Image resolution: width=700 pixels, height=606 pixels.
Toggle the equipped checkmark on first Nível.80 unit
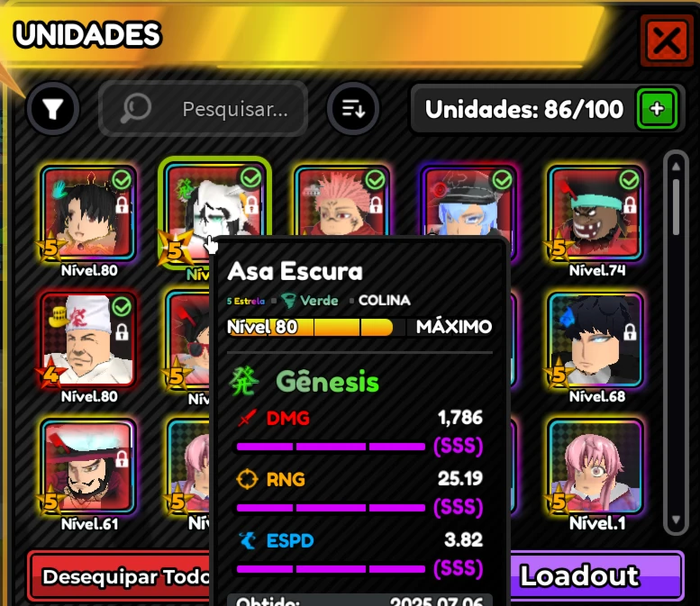coord(122,180)
